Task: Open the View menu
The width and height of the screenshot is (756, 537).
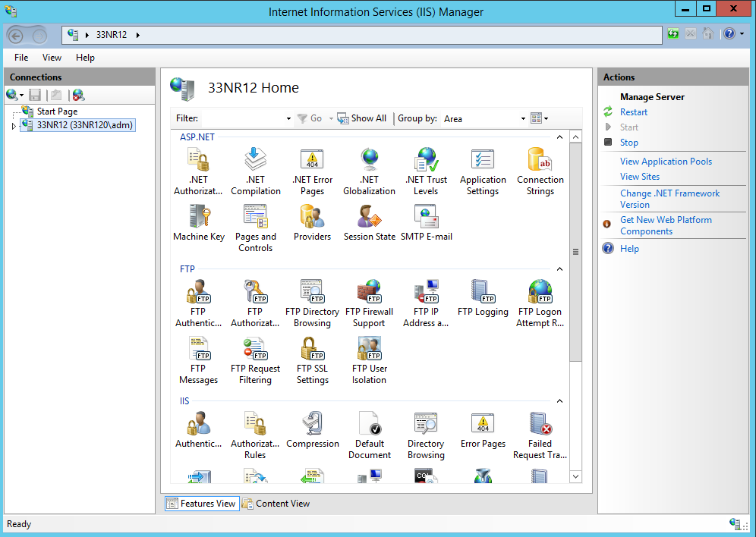Action: [x=52, y=58]
